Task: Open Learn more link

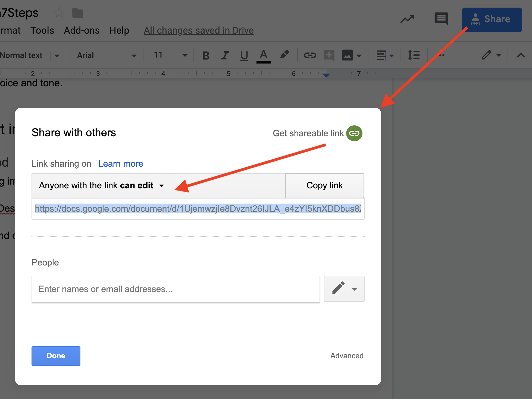Action: (x=121, y=164)
